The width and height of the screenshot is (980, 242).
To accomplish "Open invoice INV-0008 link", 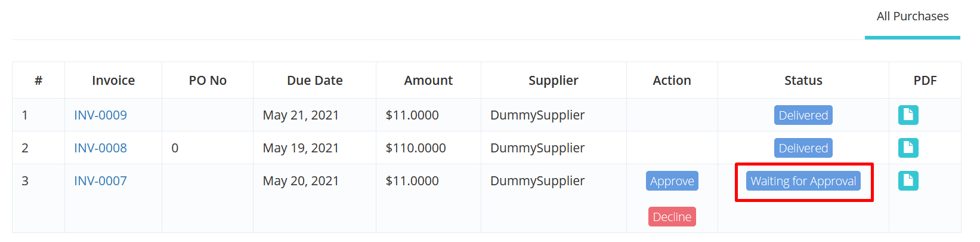I will pos(100,148).
